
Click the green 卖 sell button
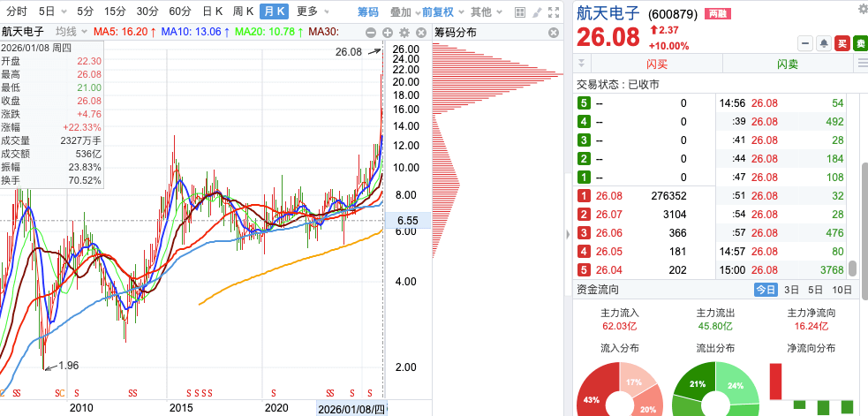[x=860, y=43]
